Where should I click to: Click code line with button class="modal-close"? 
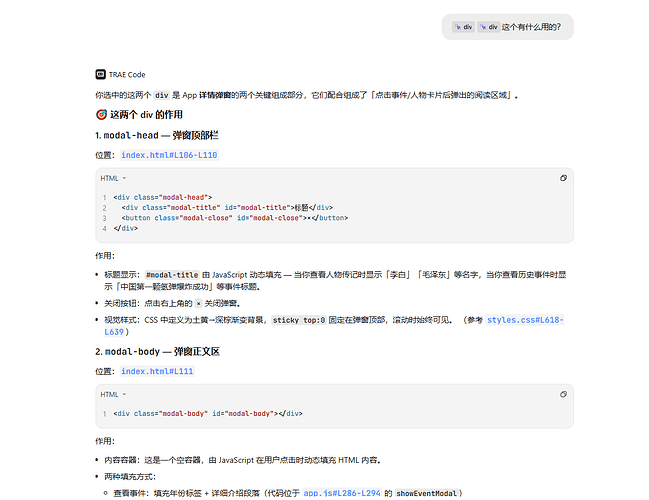click(x=235, y=218)
